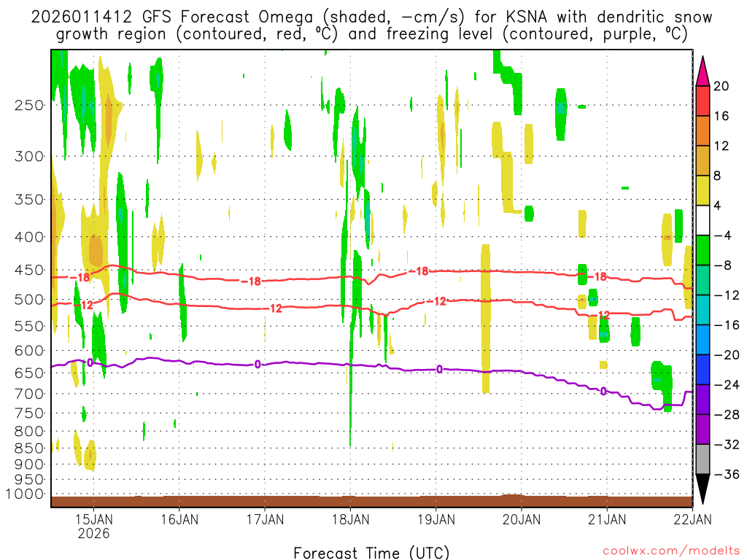
Task: Click the 16JAN time axis label
Action: [x=179, y=519]
